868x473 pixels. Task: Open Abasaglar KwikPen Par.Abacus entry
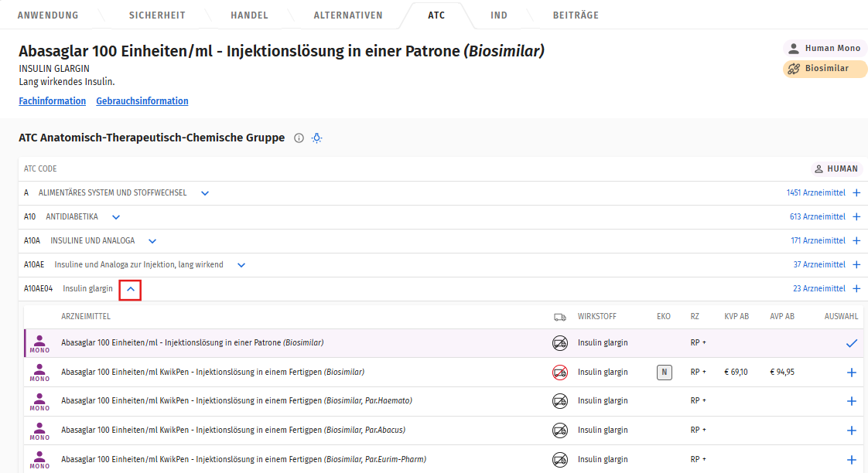point(233,430)
